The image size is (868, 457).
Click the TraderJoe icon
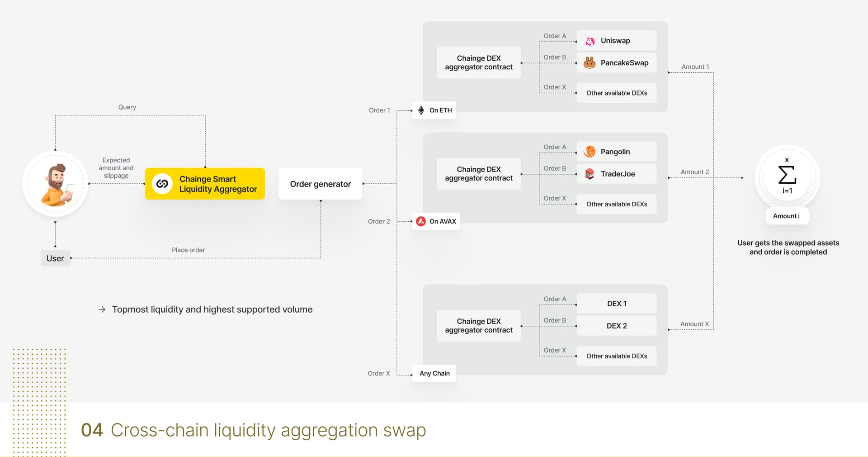tap(590, 174)
